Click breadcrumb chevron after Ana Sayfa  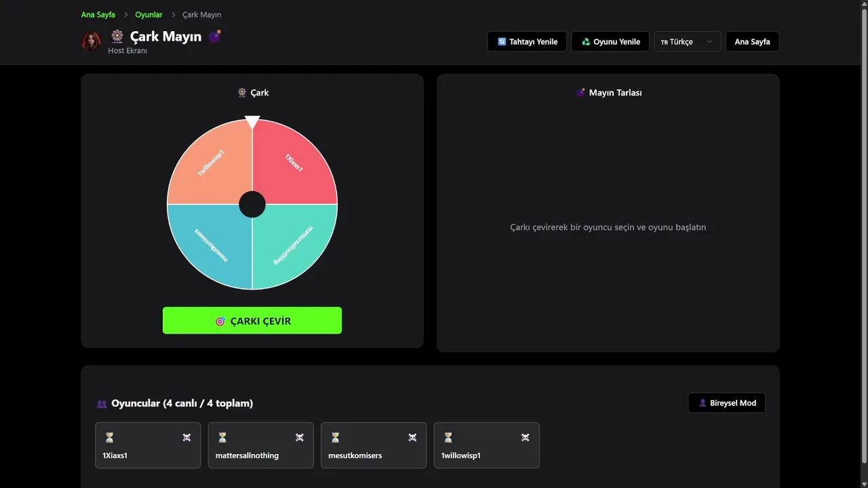(125, 15)
